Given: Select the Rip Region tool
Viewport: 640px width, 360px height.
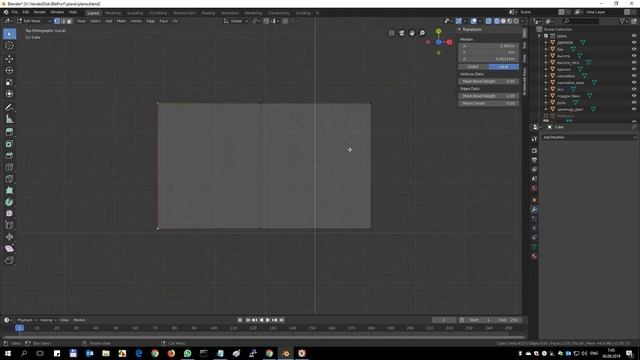Looking at the screenshot, I should click(x=9, y=260).
